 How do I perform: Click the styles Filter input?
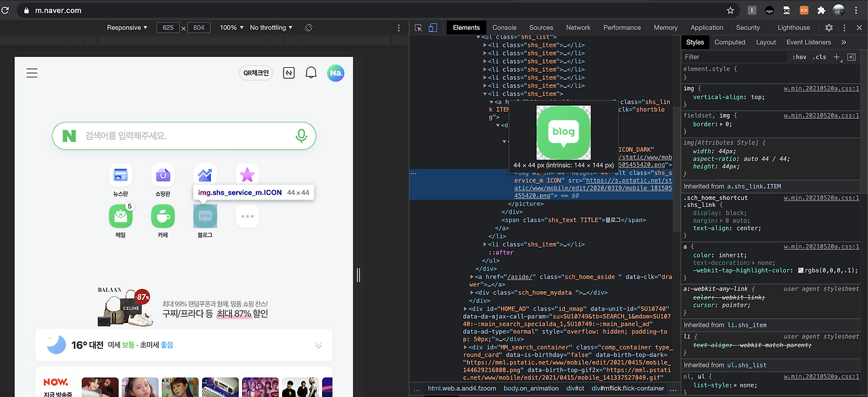coord(734,57)
